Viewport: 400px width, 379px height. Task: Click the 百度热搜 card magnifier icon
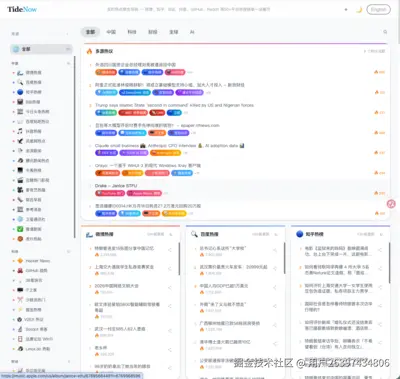click(x=194, y=234)
